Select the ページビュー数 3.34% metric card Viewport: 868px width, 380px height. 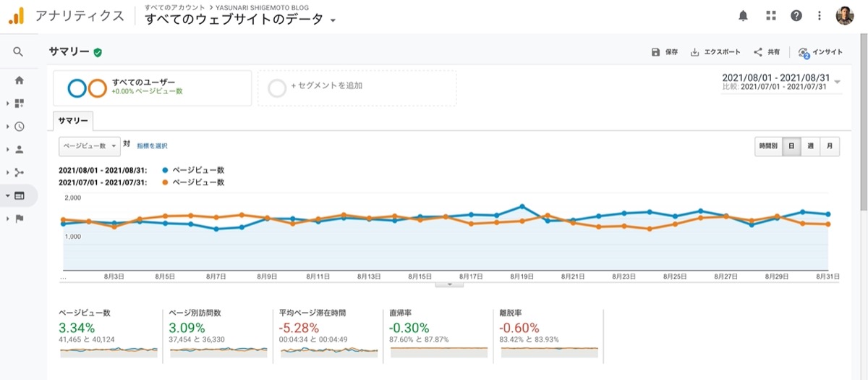109,334
